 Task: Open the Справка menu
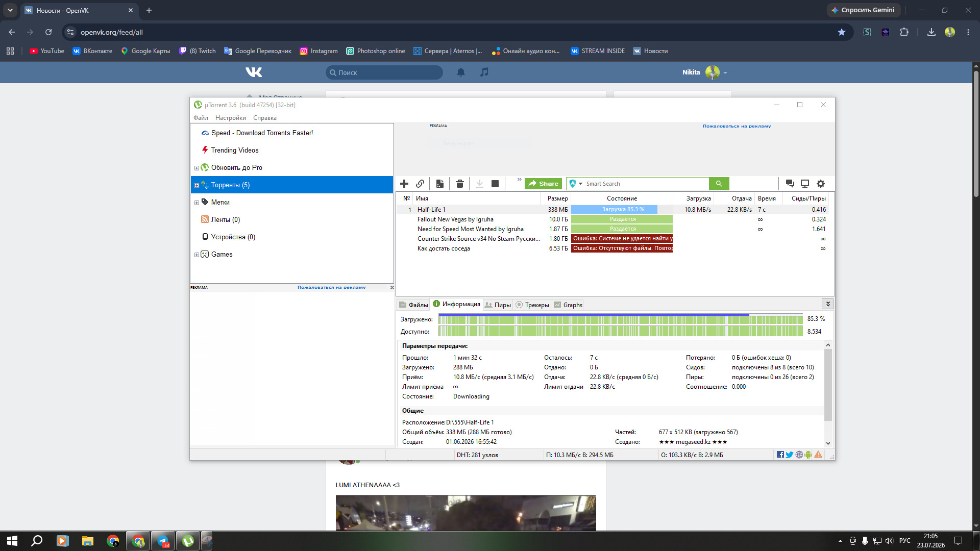265,118
